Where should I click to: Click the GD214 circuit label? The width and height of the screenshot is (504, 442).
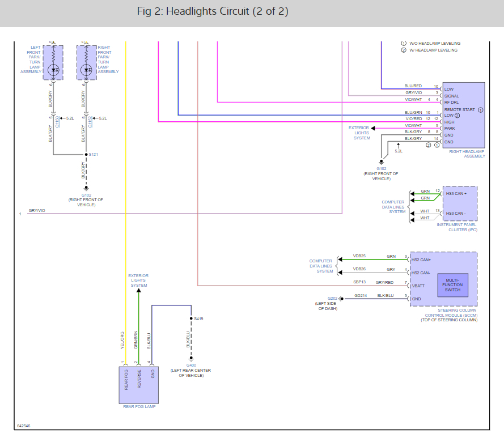coord(361,296)
